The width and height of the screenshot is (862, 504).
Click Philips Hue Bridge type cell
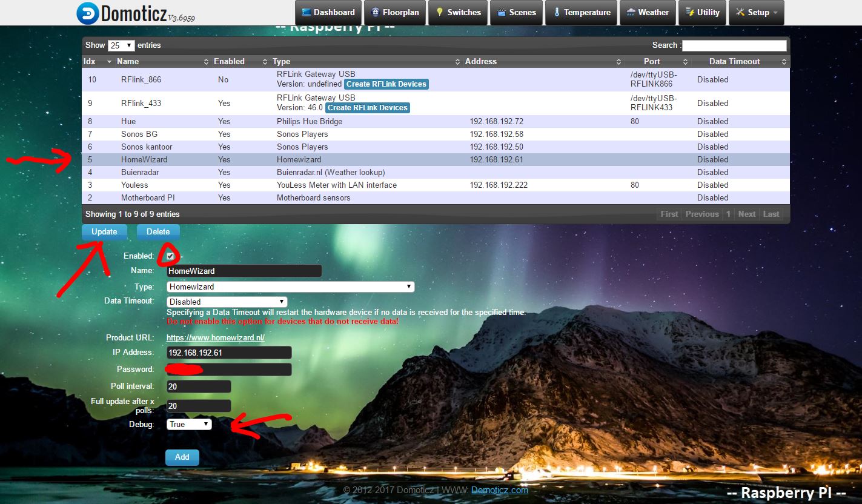310,121
